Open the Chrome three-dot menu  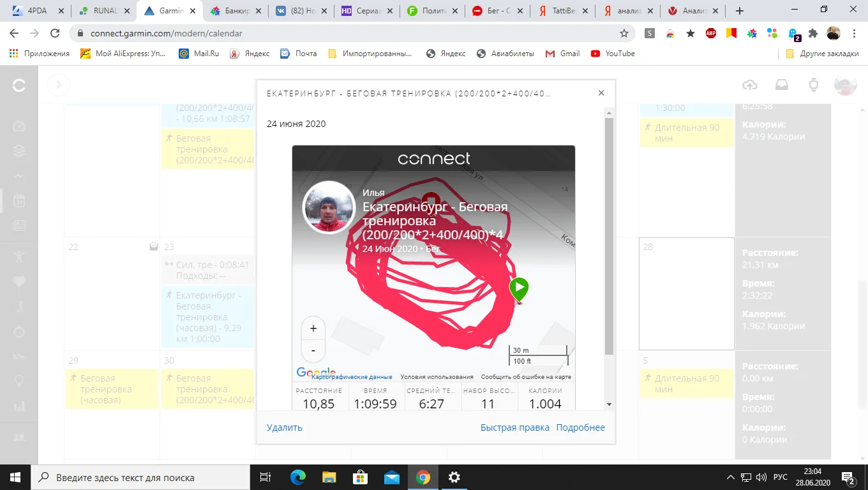point(855,33)
